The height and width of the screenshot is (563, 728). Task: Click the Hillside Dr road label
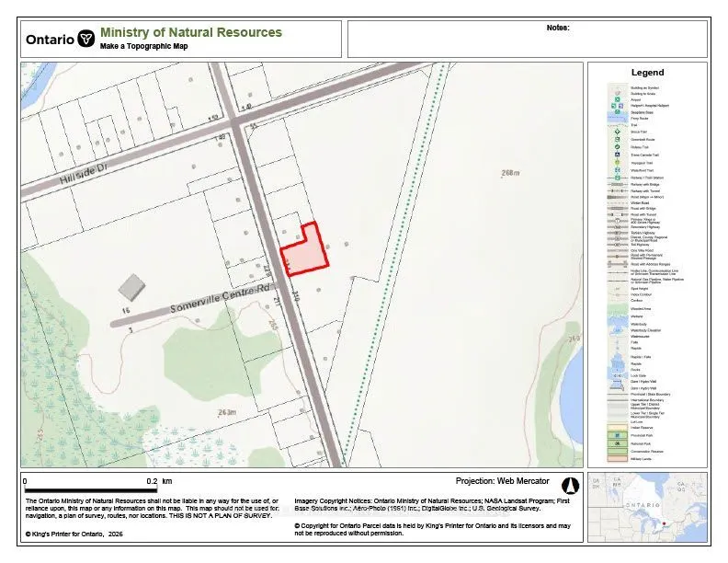[x=84, y=175]
